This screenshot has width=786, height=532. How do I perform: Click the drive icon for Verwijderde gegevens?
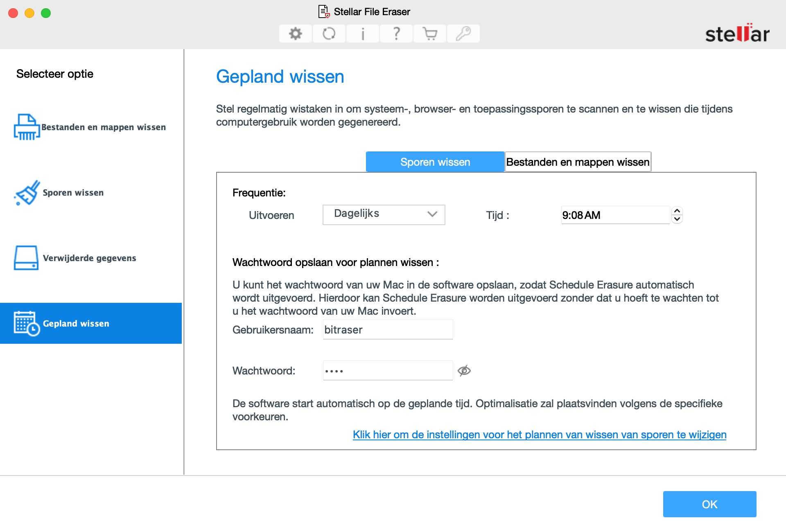(26, 258)
